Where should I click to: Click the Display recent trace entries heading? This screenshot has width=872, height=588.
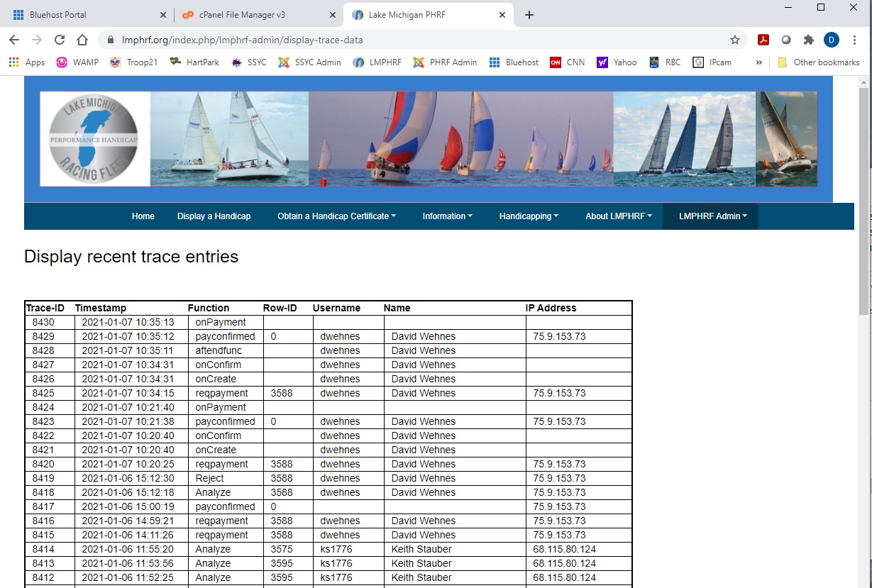pos(131,257)
